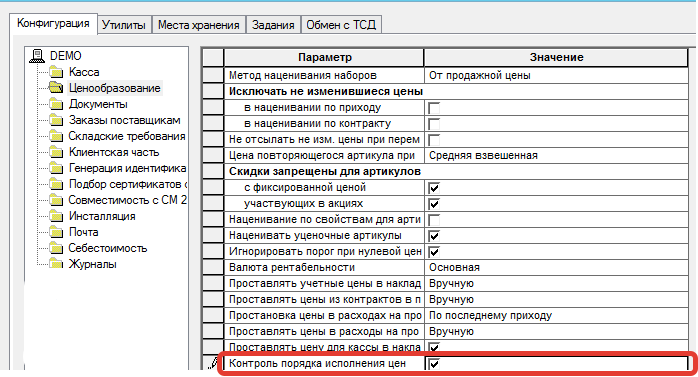Open Метод наценивания наборов value list
This screenshot has width=698, height=377.
[556, 75]
